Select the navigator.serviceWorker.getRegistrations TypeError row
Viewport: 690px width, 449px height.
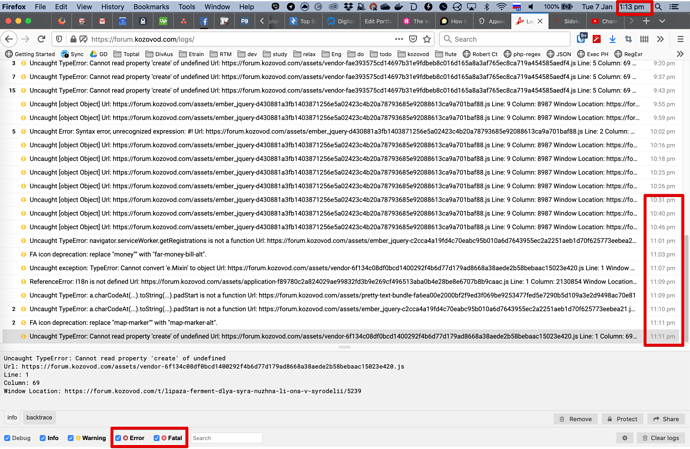pos(341,241)
